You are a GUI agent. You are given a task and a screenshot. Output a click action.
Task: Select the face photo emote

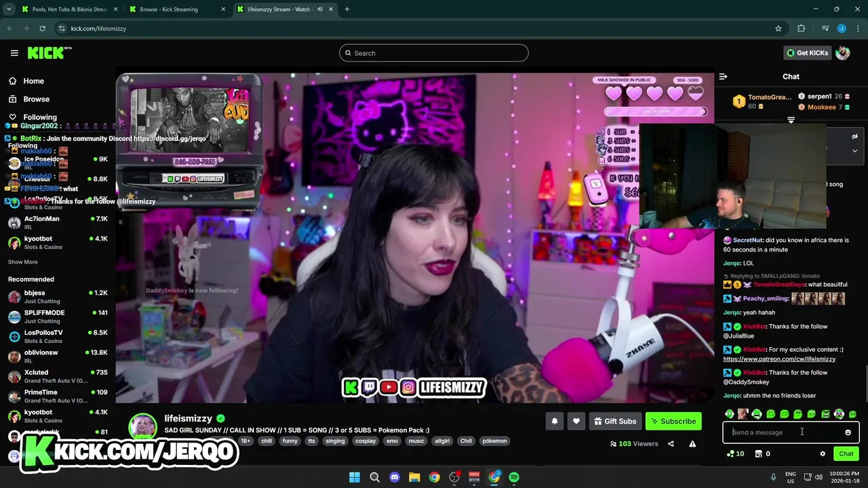743,414
